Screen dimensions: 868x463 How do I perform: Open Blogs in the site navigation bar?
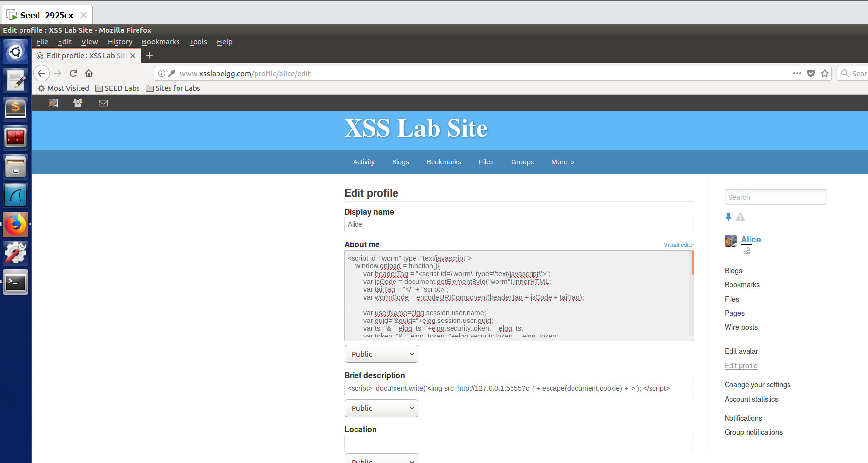[400, 162]
